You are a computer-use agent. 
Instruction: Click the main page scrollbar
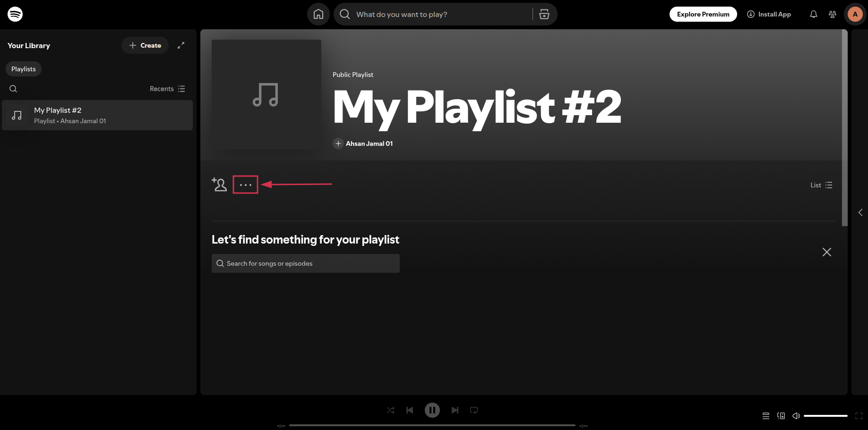845,127
